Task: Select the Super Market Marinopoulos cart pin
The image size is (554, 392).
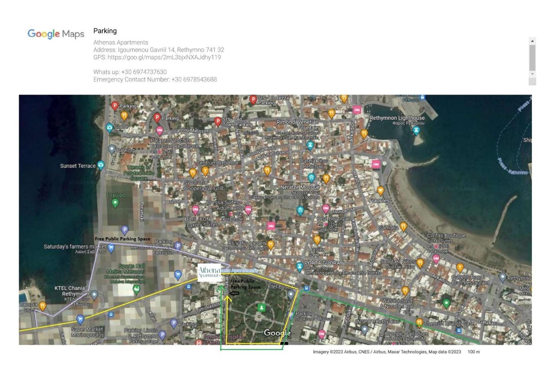Action: coord(80,319)
